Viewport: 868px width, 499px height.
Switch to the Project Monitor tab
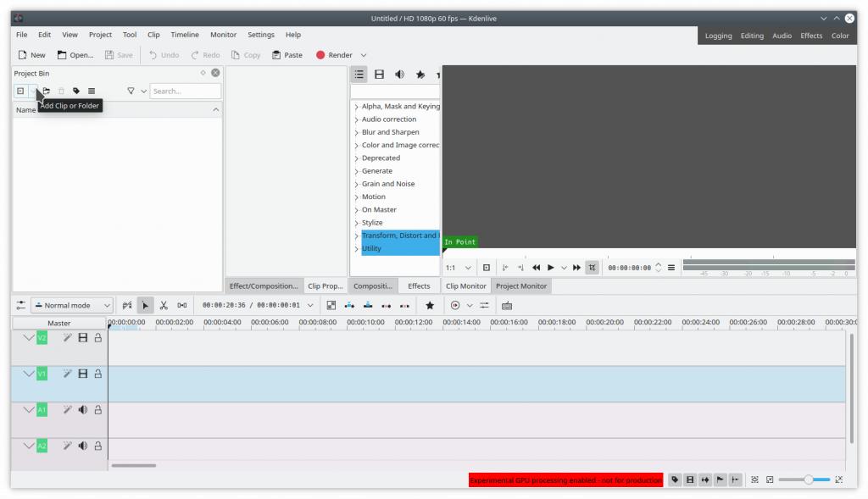pos(521,286)
